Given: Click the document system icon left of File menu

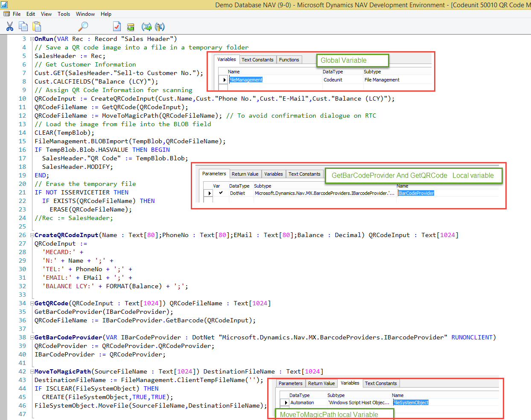Looking at the screenshot, I should (6, 14).
